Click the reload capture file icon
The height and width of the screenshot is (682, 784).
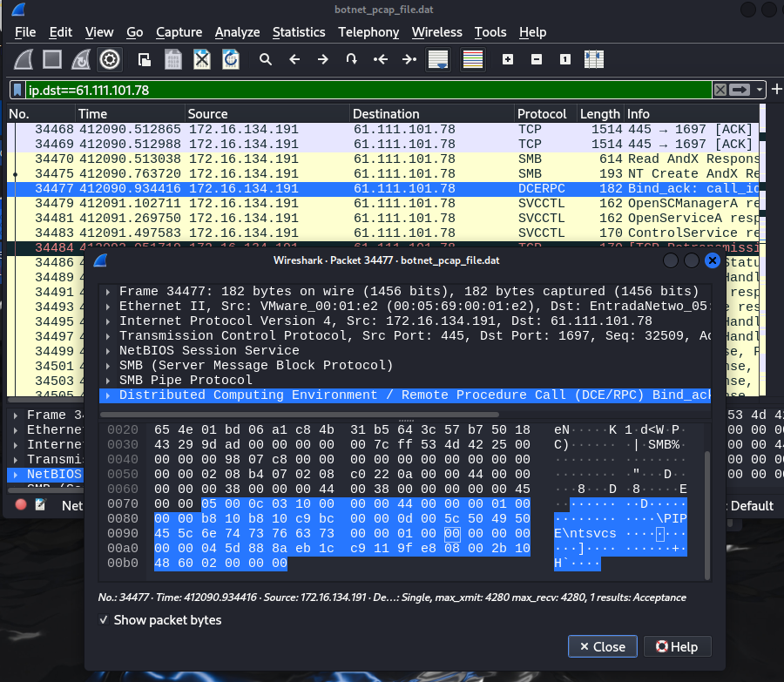point(231,59)
